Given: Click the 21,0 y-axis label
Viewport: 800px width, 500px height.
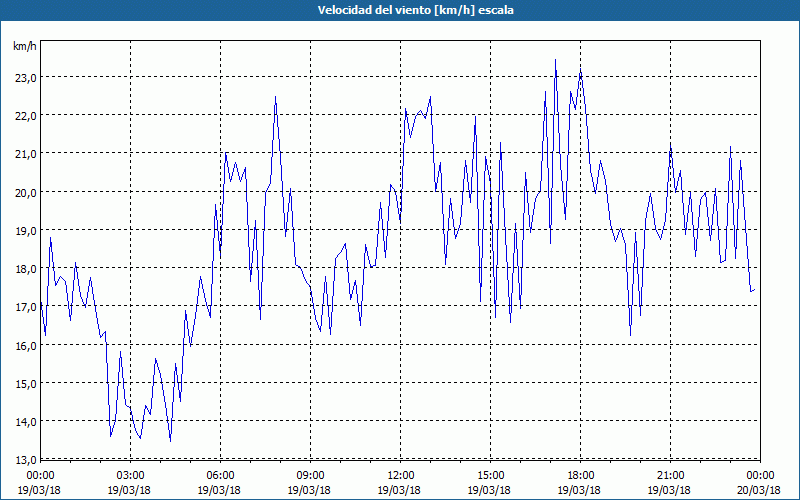Looking at the screenshot, I should [25, 154].
